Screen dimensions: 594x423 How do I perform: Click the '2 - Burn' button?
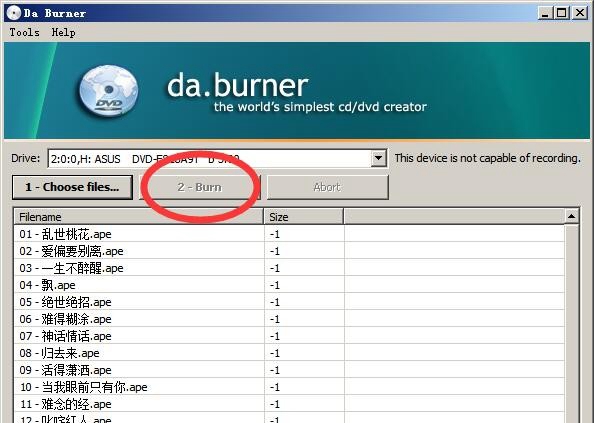200,187
